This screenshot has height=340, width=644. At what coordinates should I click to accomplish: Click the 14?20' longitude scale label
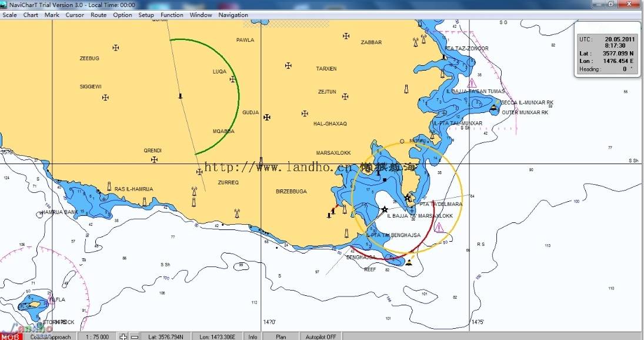click(x=269, y=322)
